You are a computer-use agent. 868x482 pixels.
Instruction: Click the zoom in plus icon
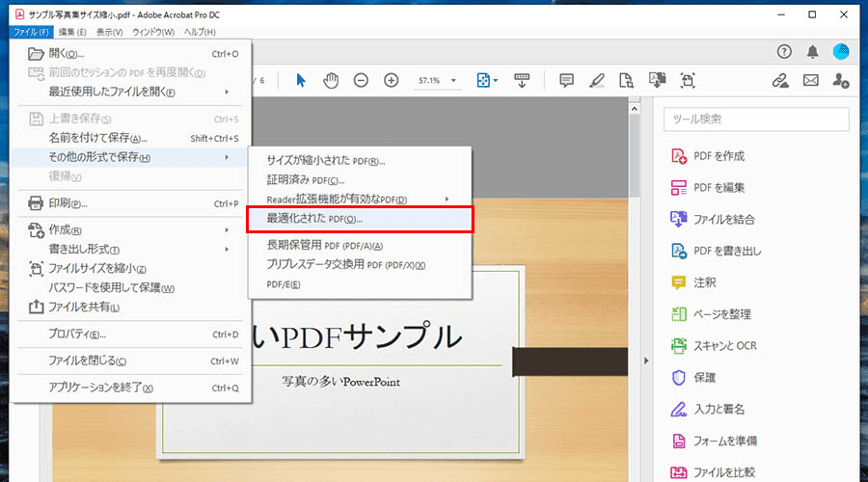coord(391,81)
